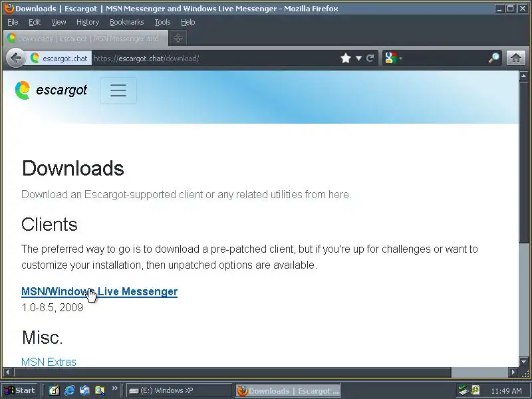Image resolution: width=532 pixels, height=399 pixels.
Task: Open the MSN Extras link
Action: tap(49, 362)
